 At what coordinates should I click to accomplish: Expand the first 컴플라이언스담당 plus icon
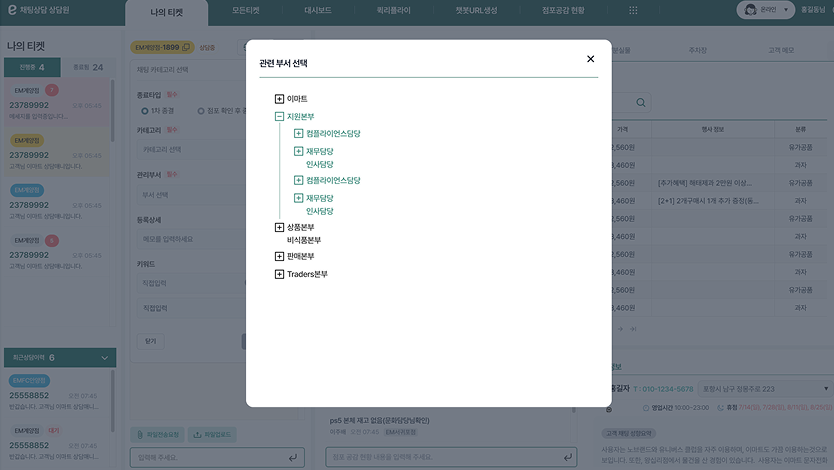click(299, 133)
